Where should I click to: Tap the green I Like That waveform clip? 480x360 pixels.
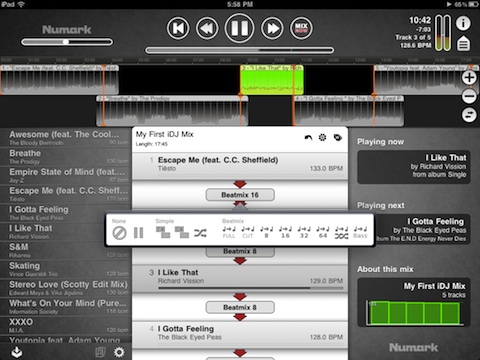click(x=272, y=80)
